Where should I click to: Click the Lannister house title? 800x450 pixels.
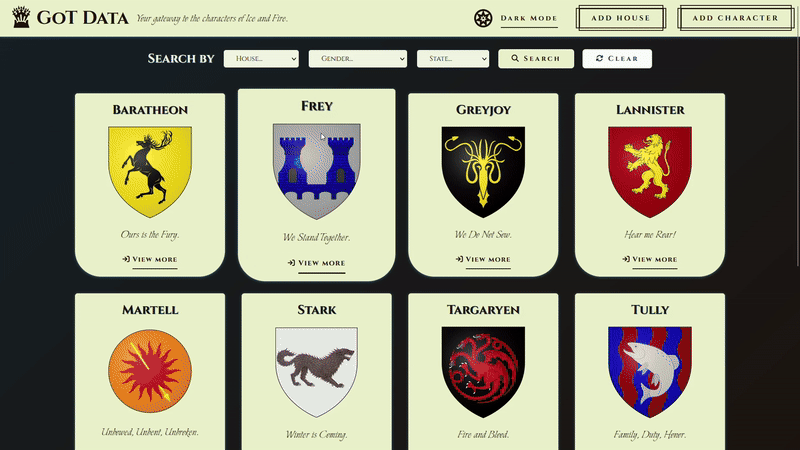point(650,110)
